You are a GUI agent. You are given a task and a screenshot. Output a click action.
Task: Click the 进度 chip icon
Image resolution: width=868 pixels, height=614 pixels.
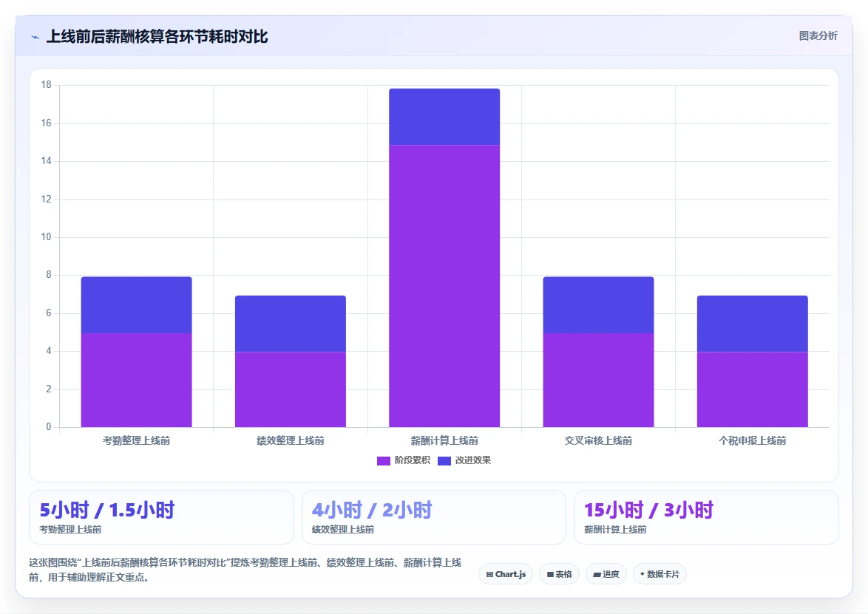tap(597, 575)
